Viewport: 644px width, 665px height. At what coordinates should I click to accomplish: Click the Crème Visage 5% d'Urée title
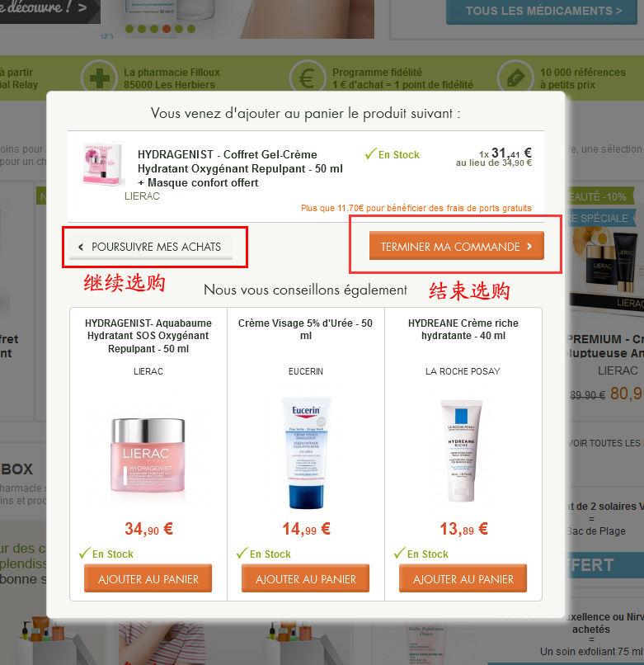[305, 329]
